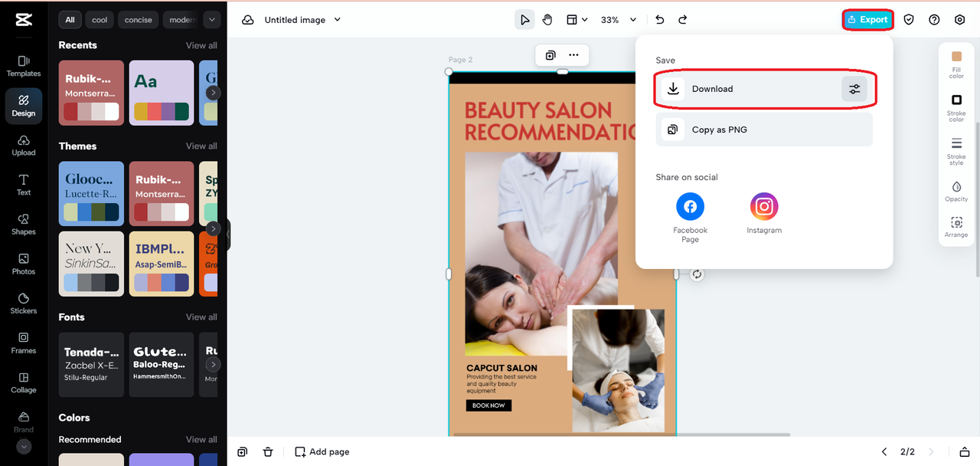Select the All filter tag
The image size is (980, 466).
[70, 20]
